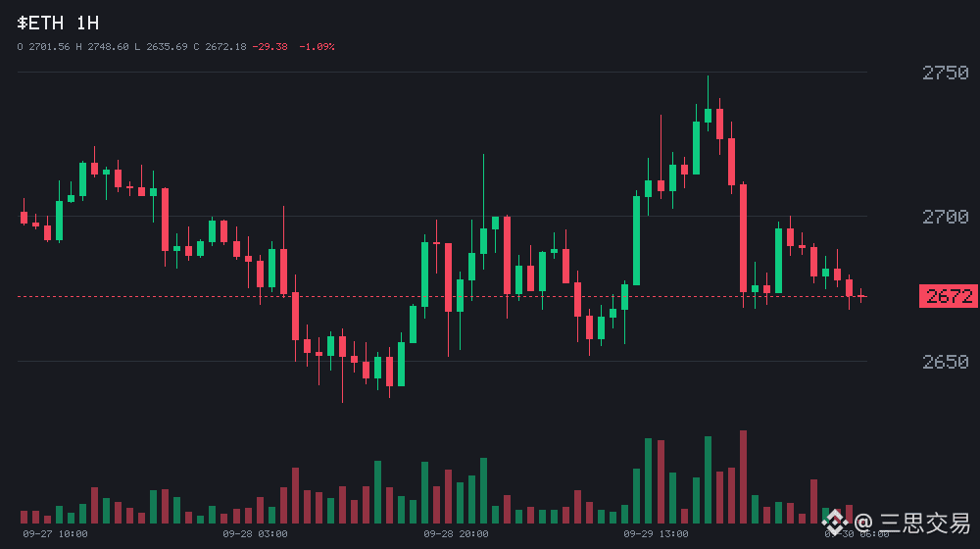Click the close price value 2672.18
The image size is (980, 549).
pos(225,47)
